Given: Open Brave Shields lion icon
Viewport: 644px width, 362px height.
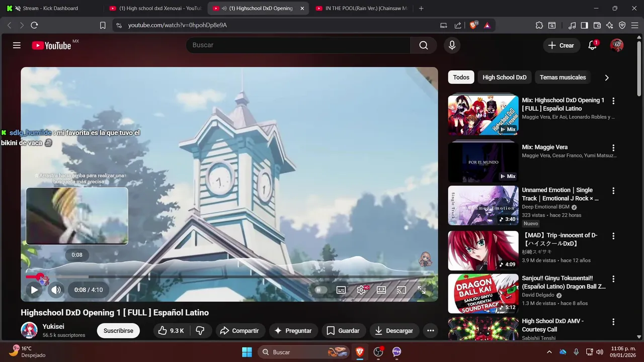Looking at the screenshot, I should [473, 25].
